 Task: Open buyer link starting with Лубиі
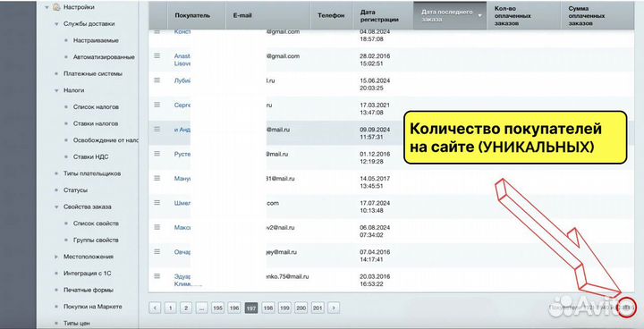(182, 81)
